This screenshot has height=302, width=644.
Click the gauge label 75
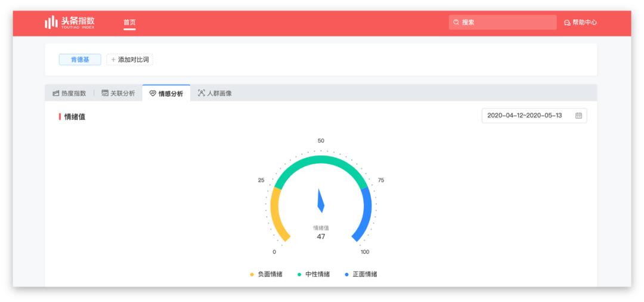380,180
